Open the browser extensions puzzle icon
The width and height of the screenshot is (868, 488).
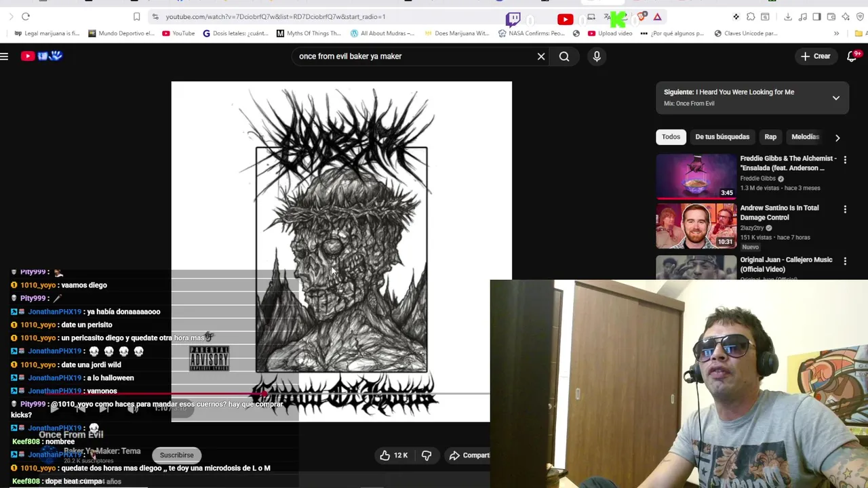coord(751,16)
